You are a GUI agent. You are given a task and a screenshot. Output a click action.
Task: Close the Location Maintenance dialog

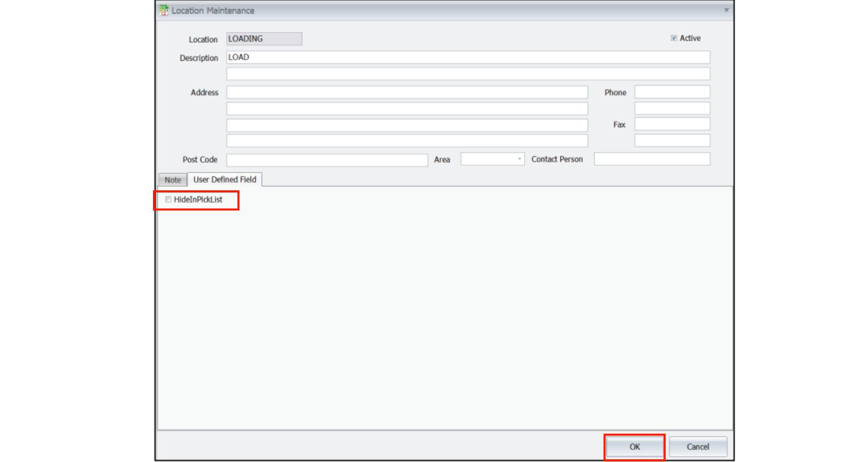726,10
